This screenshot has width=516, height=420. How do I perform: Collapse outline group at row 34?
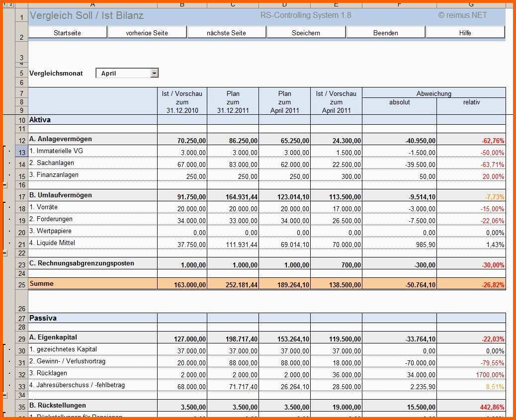point(5,395)
